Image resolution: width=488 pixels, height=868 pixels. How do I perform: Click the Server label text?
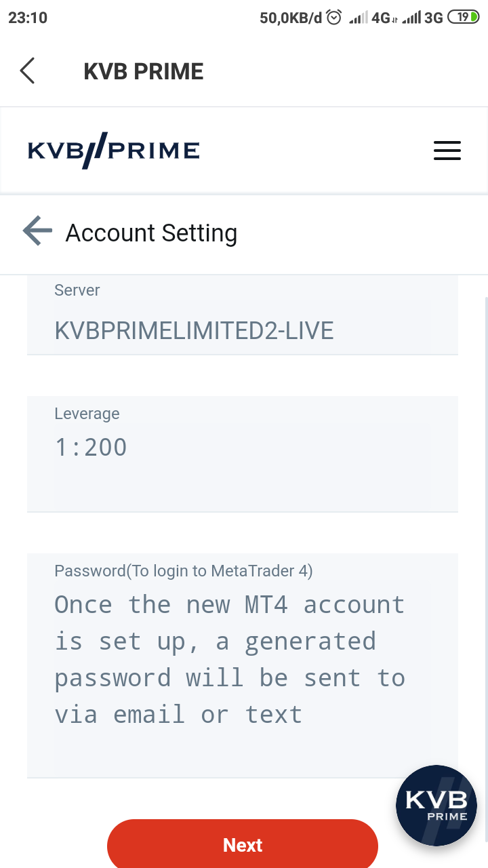click(x=77, y=290)
